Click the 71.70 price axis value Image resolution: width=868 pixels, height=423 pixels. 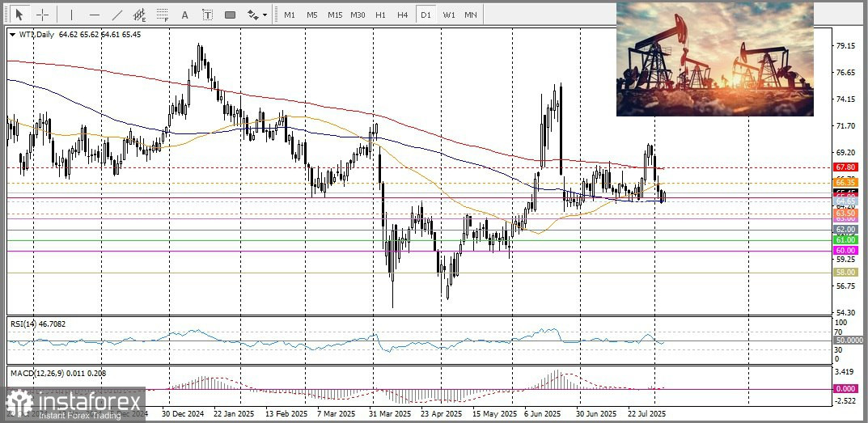pos(845,125)
